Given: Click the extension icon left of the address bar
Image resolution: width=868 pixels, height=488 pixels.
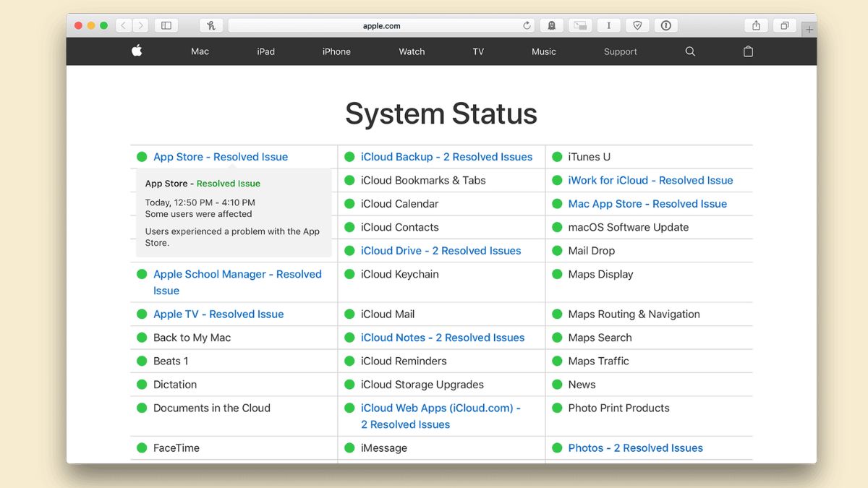Looking at the screenshot, I should 211,25.
